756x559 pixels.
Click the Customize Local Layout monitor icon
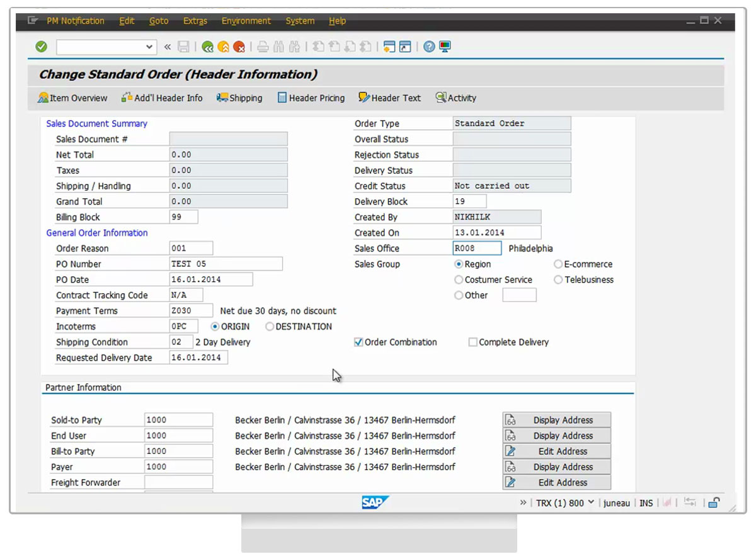pos(445,47)
